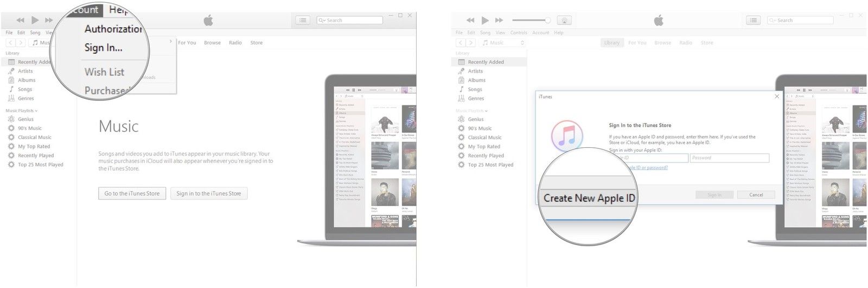Click the play button in right iTunes window
The width and height of the screenshot is (868, 288).
click(485, 20)
